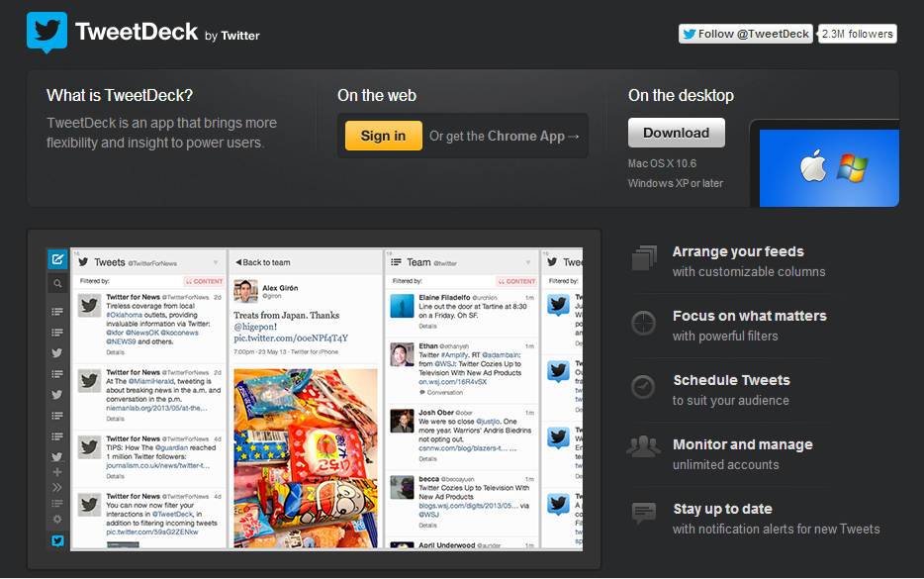Open the niemanlab.org link in tweet
This screenshot has width=924, height=579.
click(156, 408)
